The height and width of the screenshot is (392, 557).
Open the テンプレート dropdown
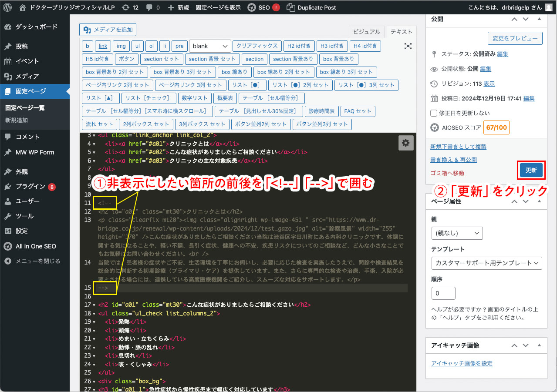coord(486,263)
